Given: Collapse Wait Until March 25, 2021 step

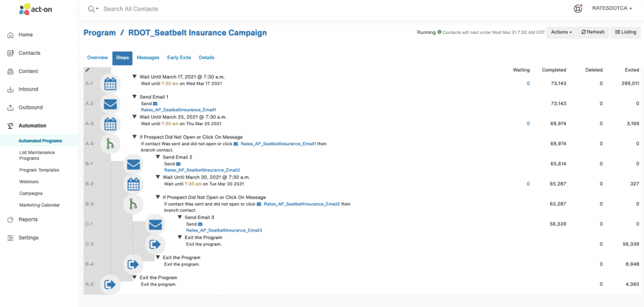Looking at the screenshot, I should (x=135, y=117).
